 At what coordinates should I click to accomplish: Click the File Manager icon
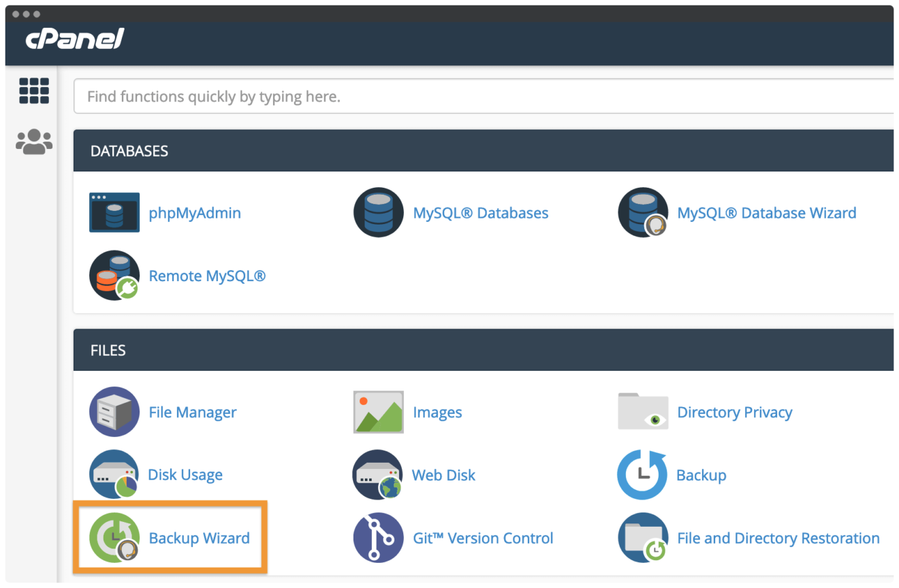[x=114, y=412]
